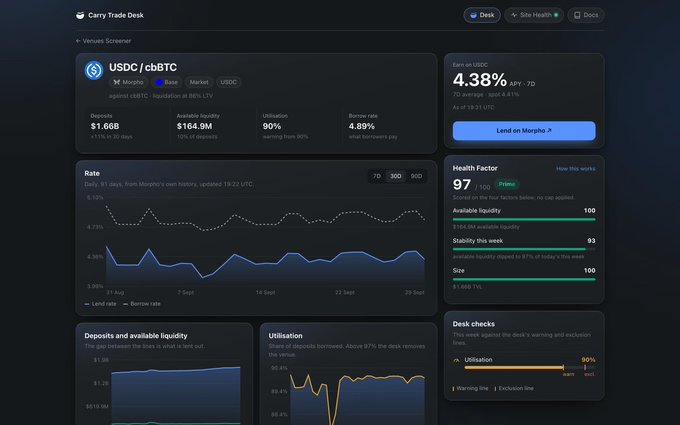Click the Lend rate legend marker
Viewport: 680px width, 425px height.
[87, 304]
